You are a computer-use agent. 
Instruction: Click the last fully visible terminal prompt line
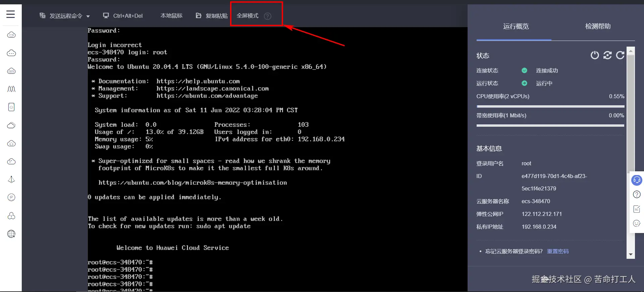[x=120, y=284]
